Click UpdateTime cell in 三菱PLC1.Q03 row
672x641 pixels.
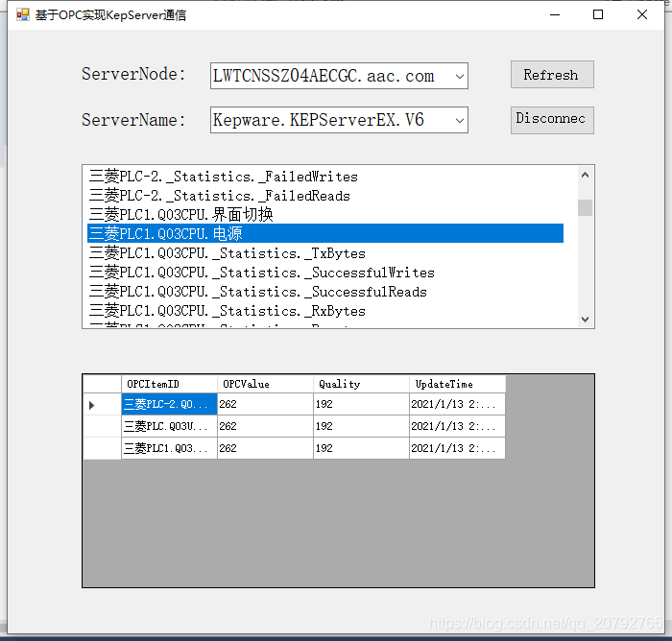tap(457, 448)
